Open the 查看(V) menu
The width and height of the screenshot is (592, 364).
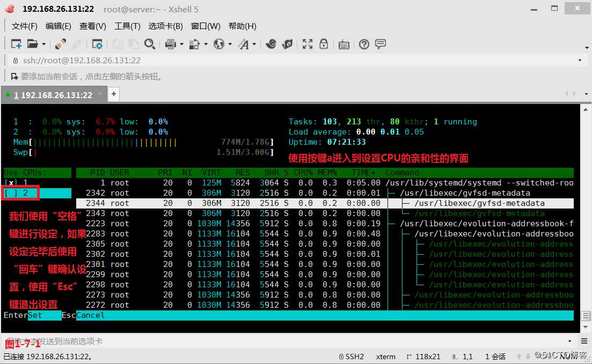tap(92, 26)
